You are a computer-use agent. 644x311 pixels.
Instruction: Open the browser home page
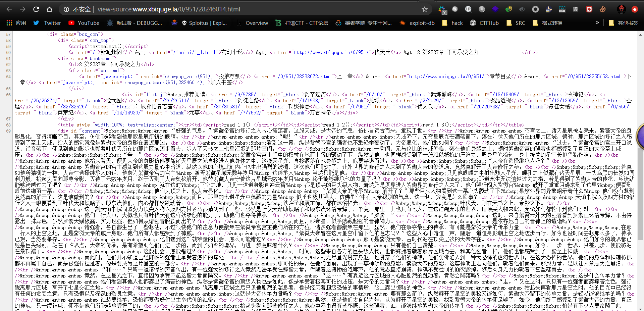click(49, 9)
